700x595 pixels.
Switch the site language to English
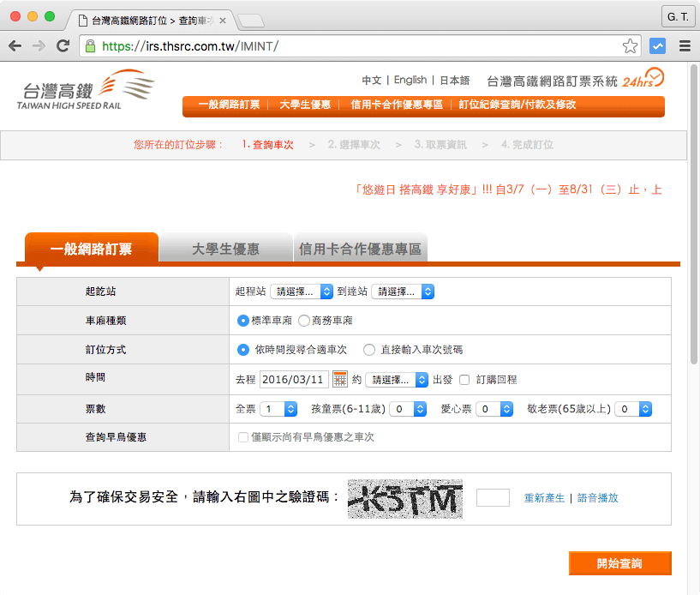pos(410,80)
